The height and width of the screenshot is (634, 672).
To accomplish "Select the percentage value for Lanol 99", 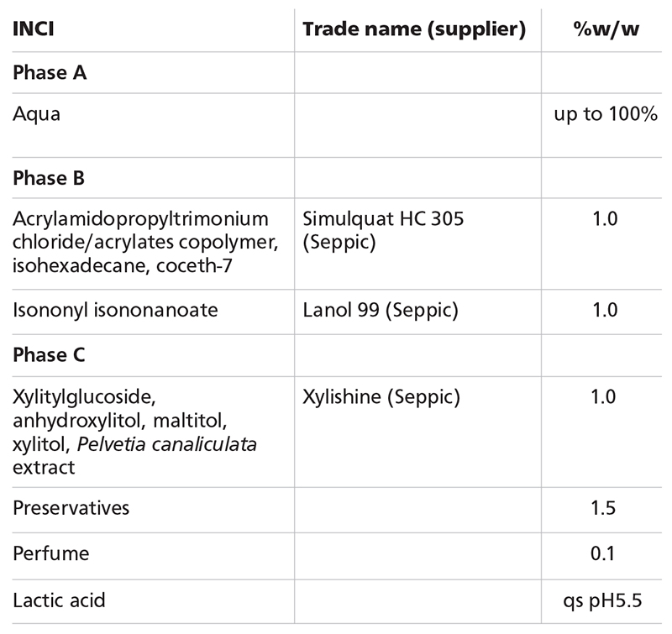I will 605,310.
